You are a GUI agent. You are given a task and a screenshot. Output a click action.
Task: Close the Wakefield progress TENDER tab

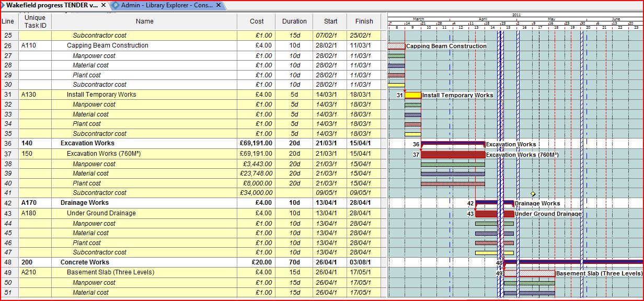coord(103,5)
